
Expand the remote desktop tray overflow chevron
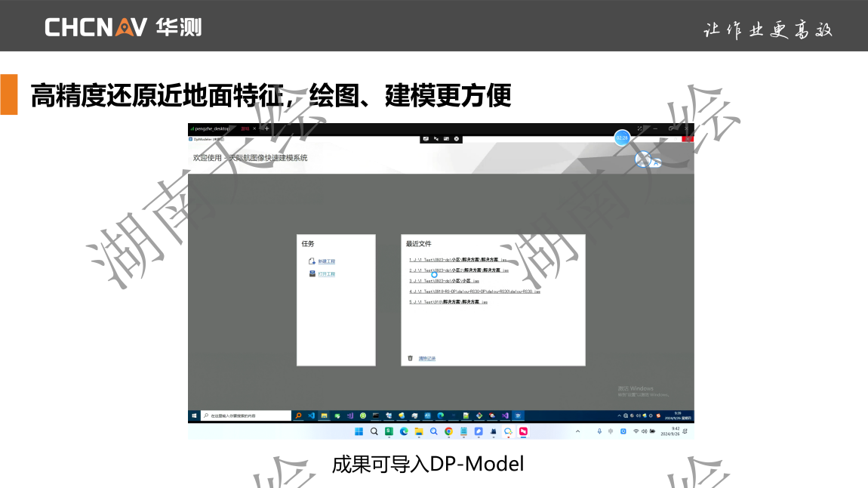pos(619,415)
